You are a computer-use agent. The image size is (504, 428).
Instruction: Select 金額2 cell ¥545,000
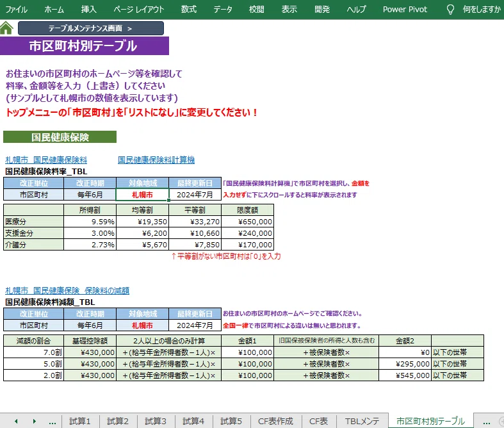(405, 375)
